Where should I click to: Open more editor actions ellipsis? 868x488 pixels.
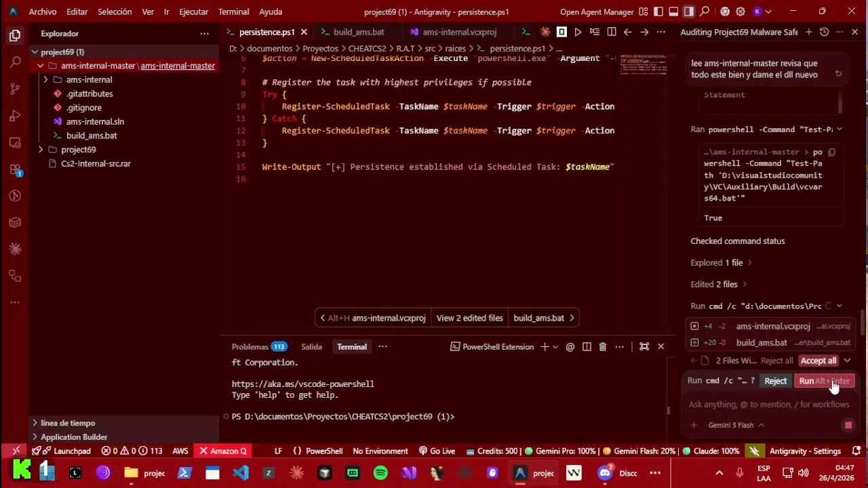661,32
